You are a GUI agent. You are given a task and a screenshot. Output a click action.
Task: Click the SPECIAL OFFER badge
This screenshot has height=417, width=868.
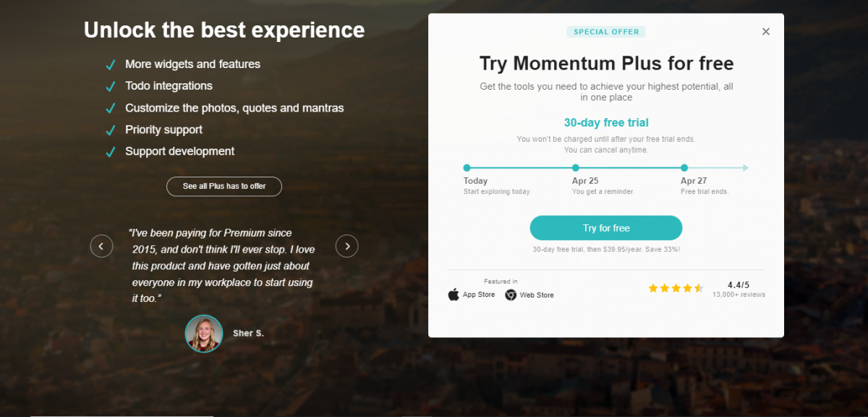[606, 31]
